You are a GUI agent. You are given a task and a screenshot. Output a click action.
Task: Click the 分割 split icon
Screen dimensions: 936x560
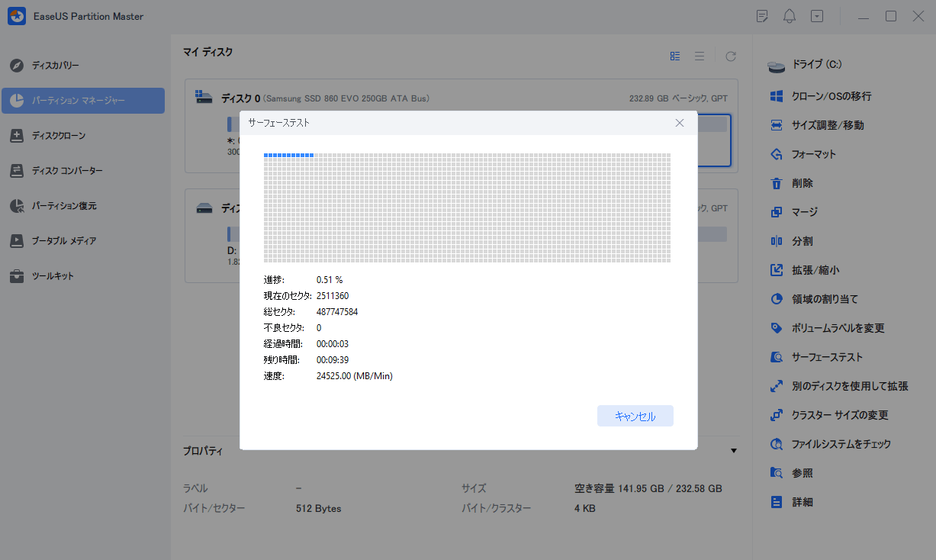[777, 241]
